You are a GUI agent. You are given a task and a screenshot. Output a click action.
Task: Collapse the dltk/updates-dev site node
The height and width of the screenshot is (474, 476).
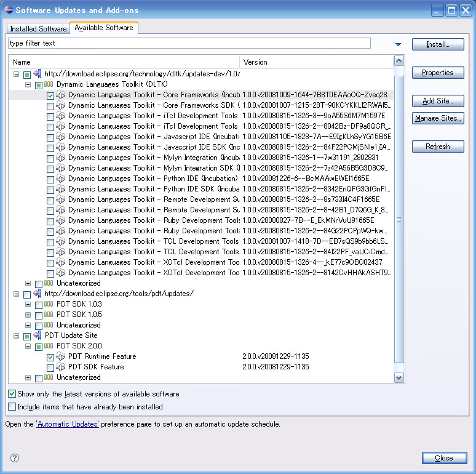tap(17, 74)
